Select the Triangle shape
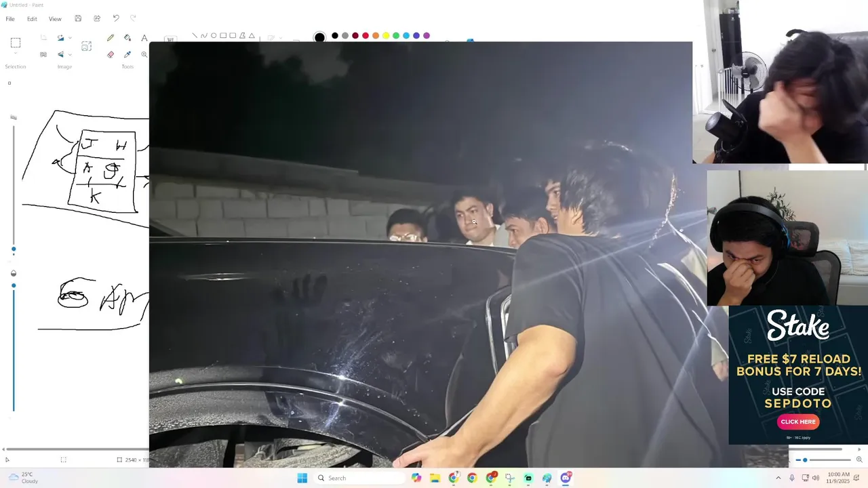868x488 pixels. point(252,35)
